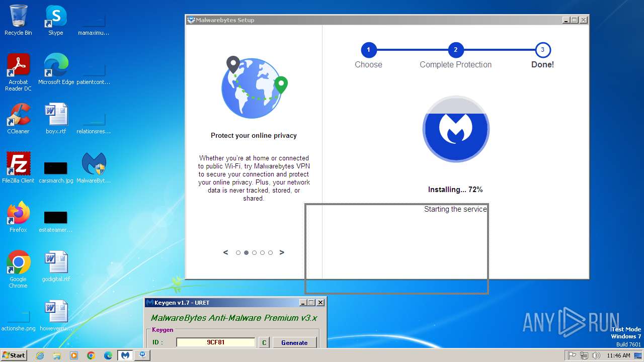644x362 pixels.
Task: Launch Microsoft Edge desktop shortcut
Action: (56, 69)
